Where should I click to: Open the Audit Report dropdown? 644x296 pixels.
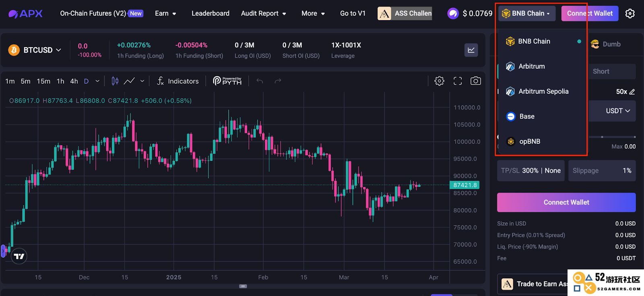pyautogui.click(x=264, y=13)
